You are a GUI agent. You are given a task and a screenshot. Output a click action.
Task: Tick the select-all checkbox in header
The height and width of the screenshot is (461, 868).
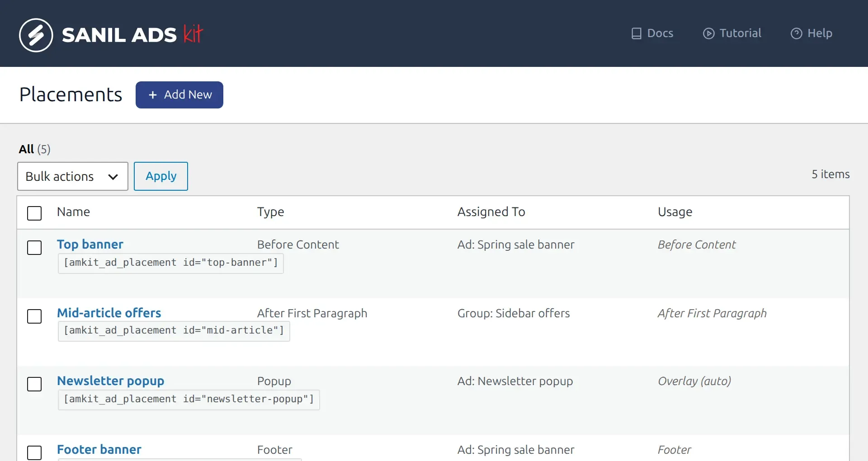click(x=34, y=213)
